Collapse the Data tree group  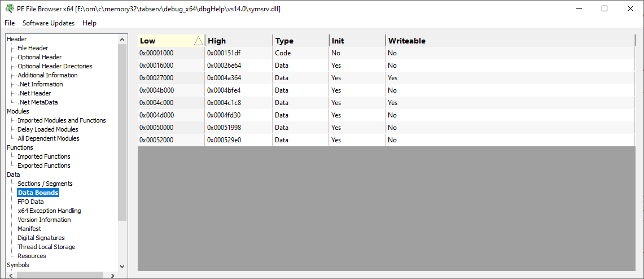[x=13, y=175]
